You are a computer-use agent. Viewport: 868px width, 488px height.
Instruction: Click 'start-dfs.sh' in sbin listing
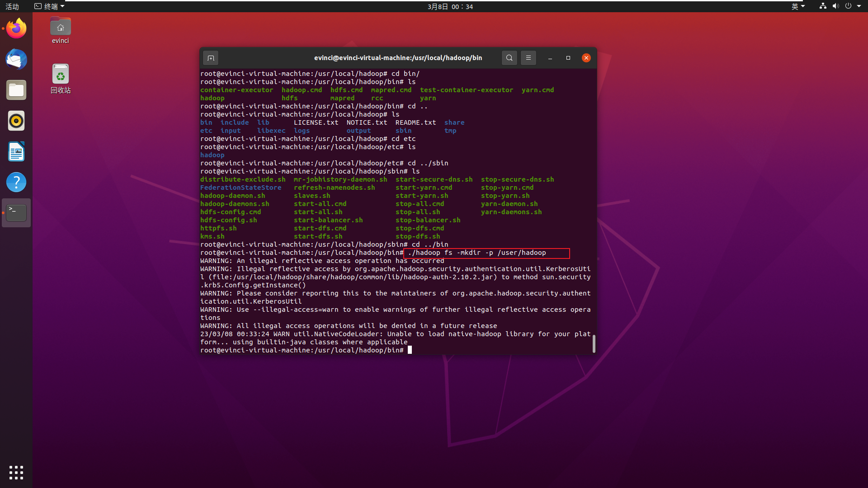pyautogui.click(x=318, y=236)
